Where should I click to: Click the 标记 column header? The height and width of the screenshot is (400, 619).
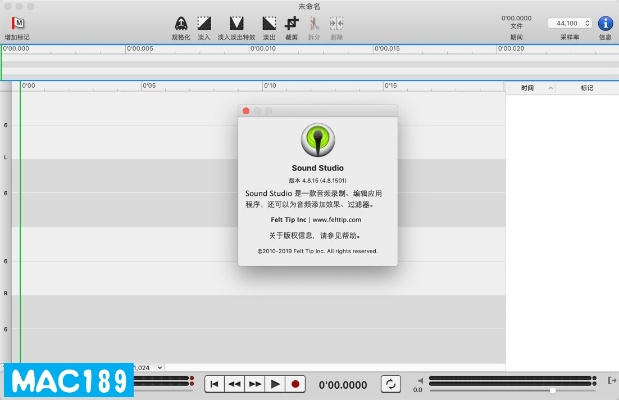(587, 88)
